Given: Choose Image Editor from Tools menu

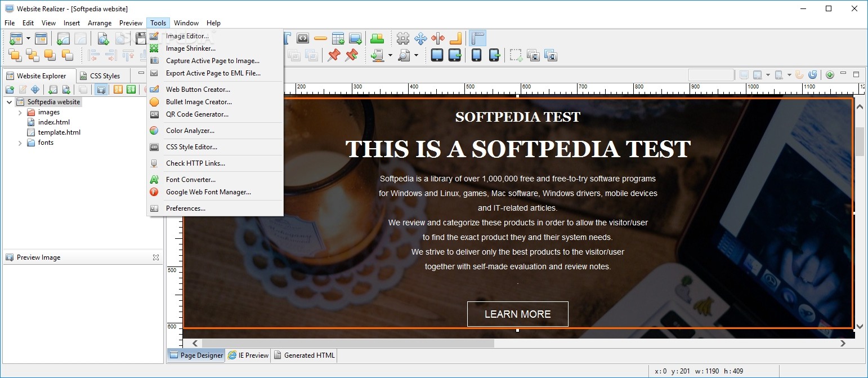Looking at the screenshot, I should (215, 36).
